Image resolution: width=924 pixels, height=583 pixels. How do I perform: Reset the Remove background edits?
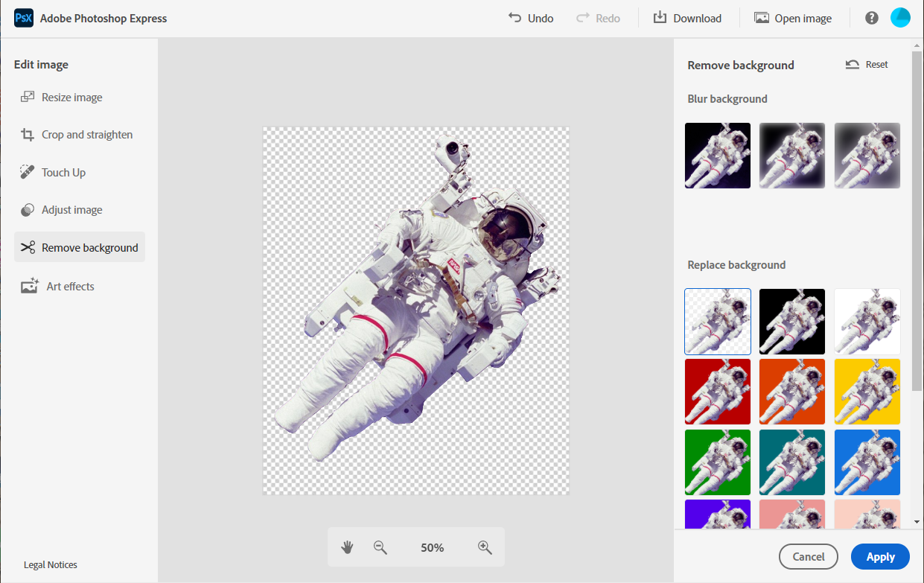[x=866, y=64]
